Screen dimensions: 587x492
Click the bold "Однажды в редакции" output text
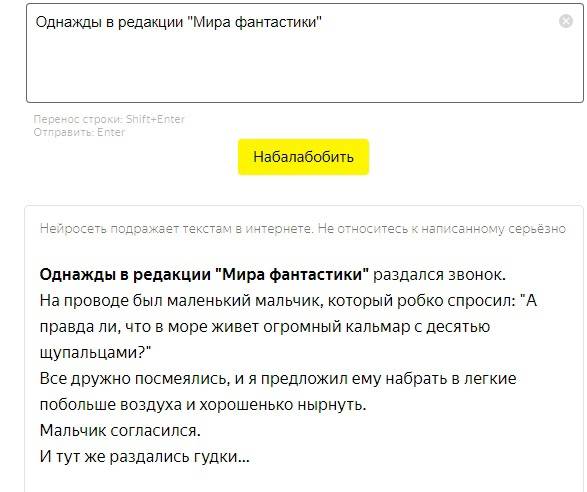click(x=125, y=274)
